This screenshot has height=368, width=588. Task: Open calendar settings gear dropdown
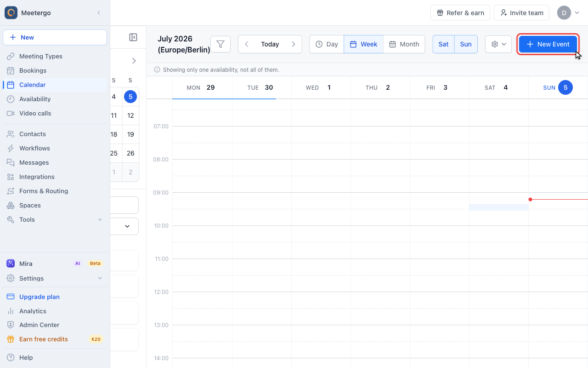(x=498, y=44)
